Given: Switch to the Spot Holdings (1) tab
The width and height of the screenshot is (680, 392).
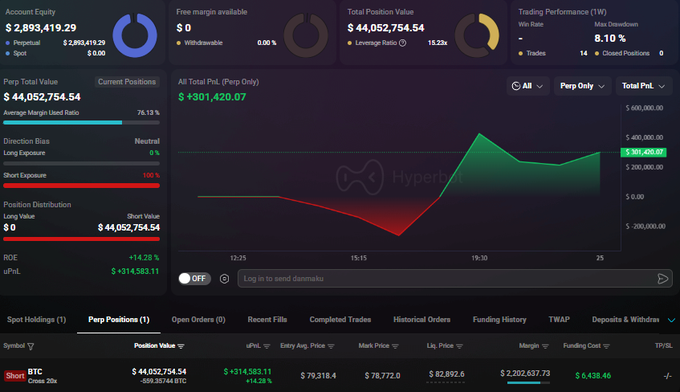Looking at the screenshot, I should pos(36,320).
